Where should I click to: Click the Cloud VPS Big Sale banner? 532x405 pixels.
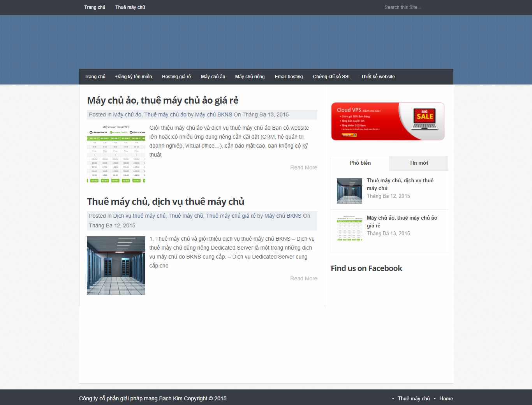click(388, 121)
